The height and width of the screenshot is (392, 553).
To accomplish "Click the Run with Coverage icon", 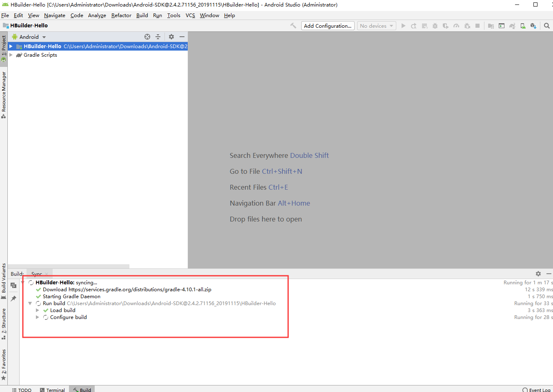I will [x=446, y=26].
